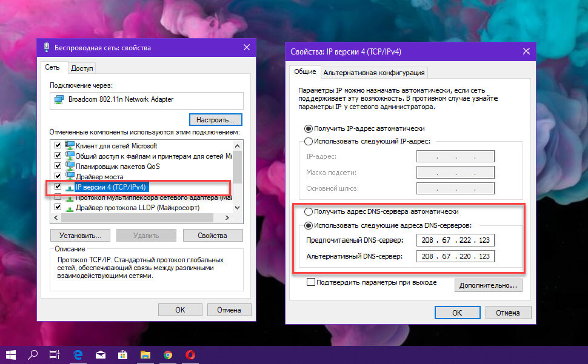
Task: Launch Google Chrome from taskbar
Action: point(168,355)
